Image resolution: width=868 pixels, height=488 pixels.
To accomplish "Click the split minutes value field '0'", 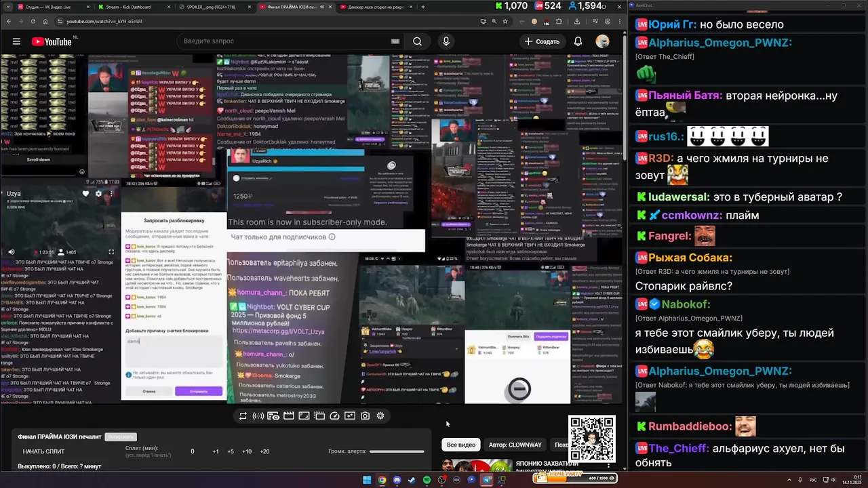I will (193, 451).
